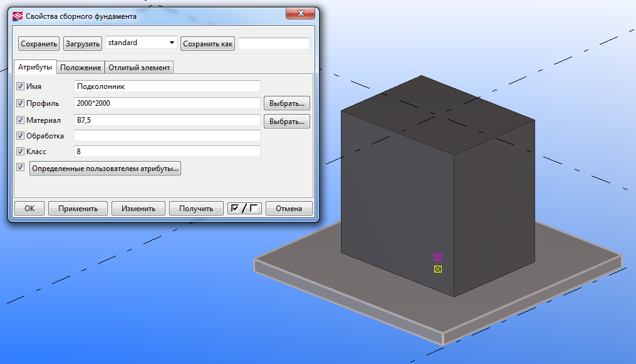Screen dimensions: 636x364
Task: Click the Tekla icon in dialog title bar
Action: [18, 16]
